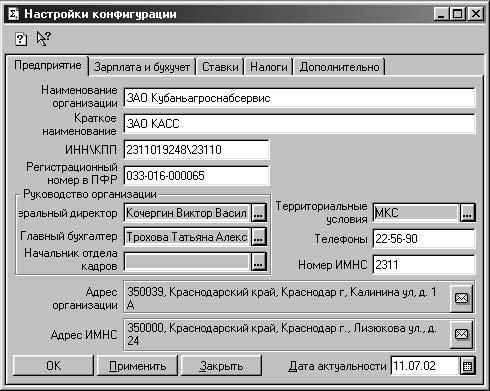Open calendar picker for Дата актуальности
490x391 pixels.
467,366
